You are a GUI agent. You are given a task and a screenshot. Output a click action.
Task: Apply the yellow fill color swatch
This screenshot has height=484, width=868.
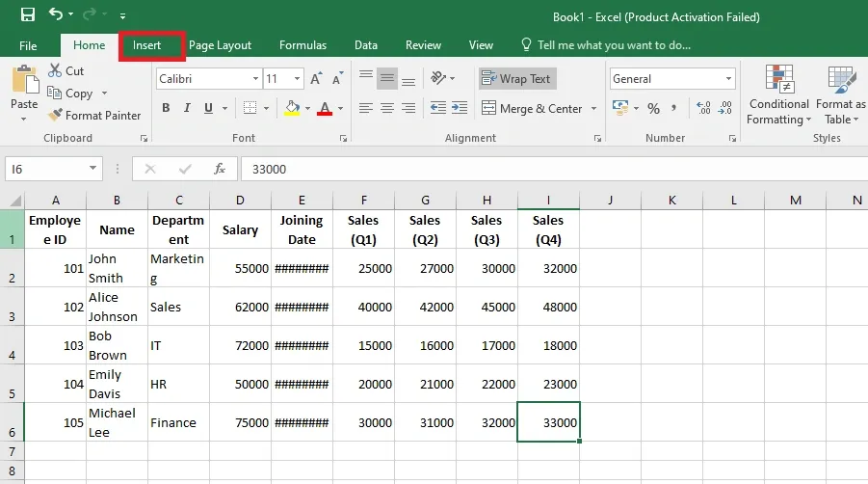tap(293, 109)
